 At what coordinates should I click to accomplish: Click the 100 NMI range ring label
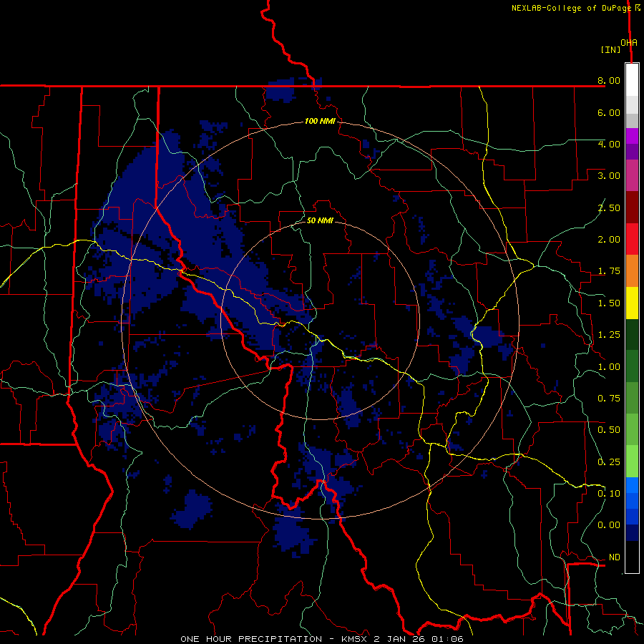coord(320,121)
